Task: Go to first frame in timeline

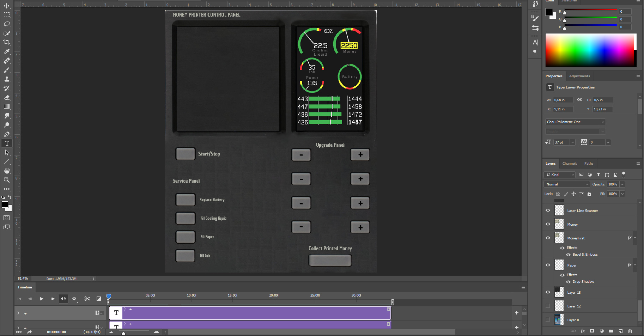Action: 19,299
